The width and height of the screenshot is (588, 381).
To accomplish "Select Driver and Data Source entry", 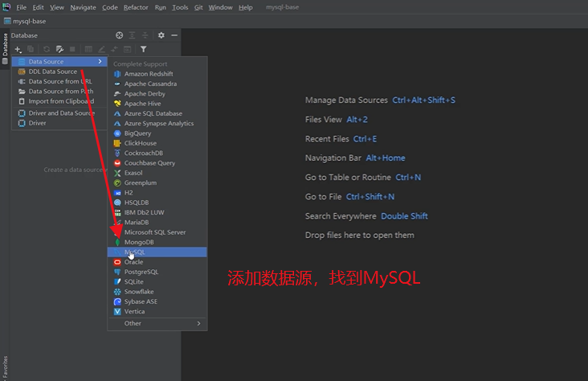I will pyautogui.click(x=59, y=113).
